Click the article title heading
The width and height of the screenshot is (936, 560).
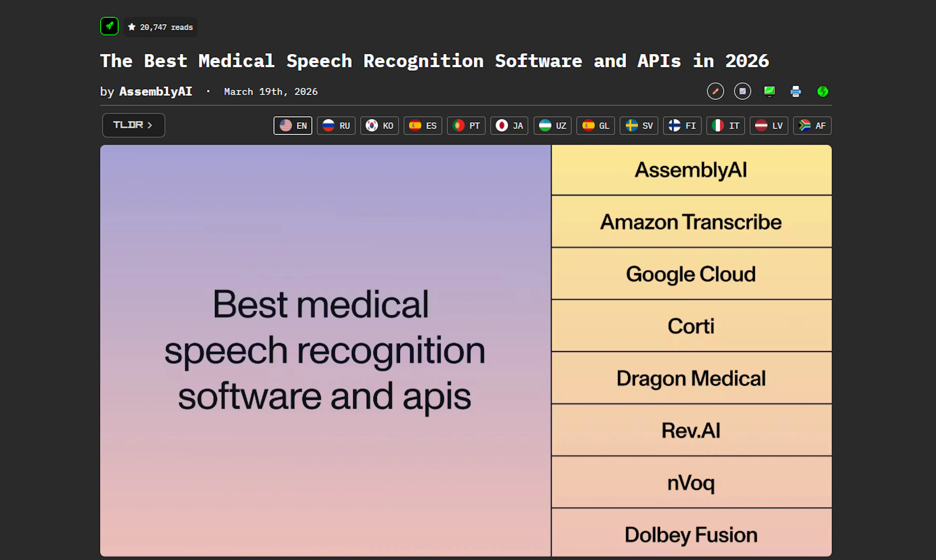[434, 61]
